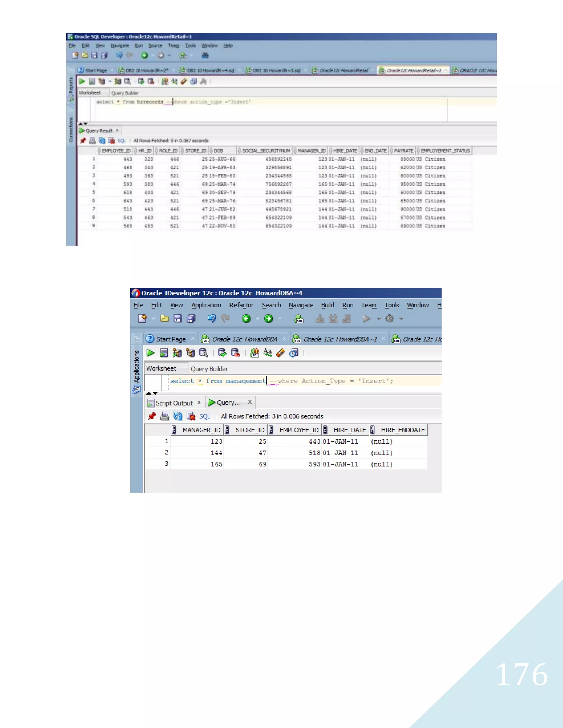
Task: Click Open folder icon in JDeveloper toolbar
Action: point(164,319)
